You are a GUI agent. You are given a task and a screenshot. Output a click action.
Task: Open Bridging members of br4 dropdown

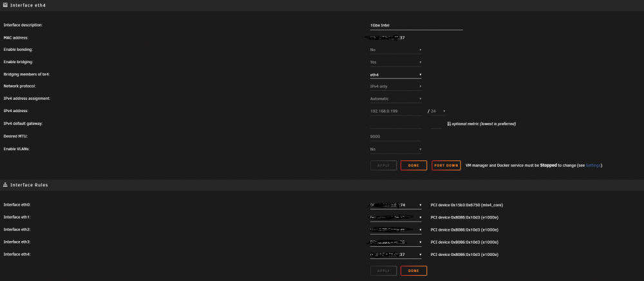coord(396,75)
